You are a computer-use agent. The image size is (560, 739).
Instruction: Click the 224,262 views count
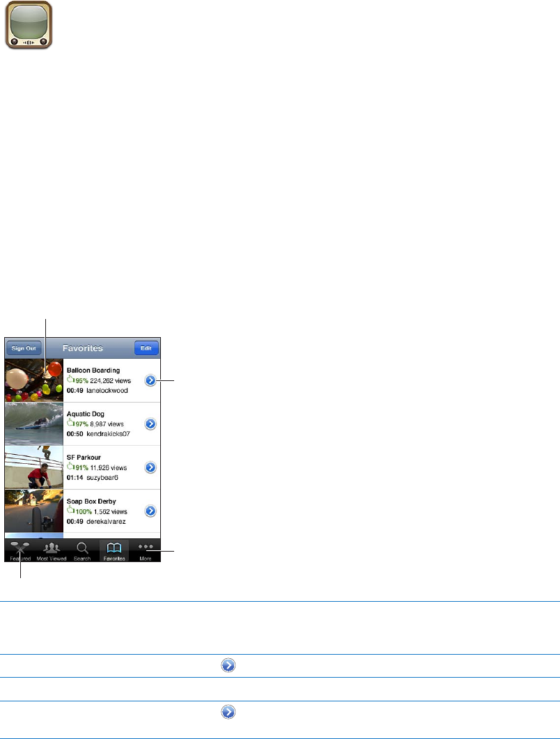(x=110, y=381)
